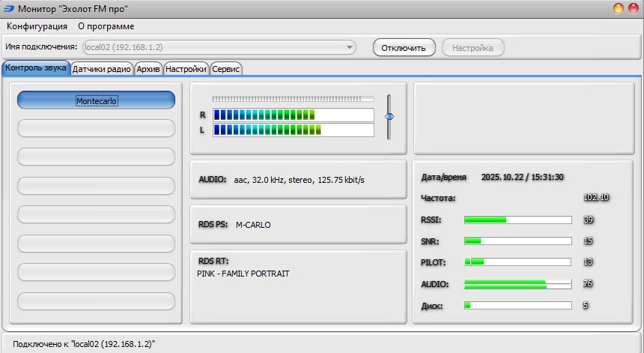The height and width of the screenshot is (353, 644).
Task: Click the vertical volume slider handle
Action: [389, 116]
